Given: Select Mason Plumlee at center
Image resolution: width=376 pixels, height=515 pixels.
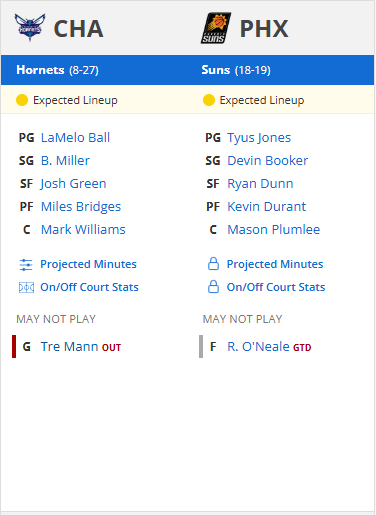Looking at the screenshot, I should pos(274,230).
